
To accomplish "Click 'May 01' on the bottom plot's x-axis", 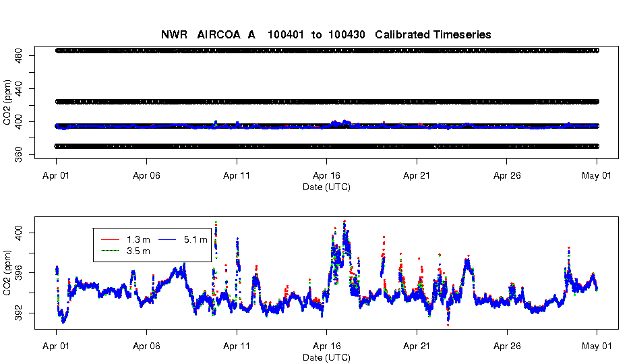I will pyautogui.click(x=597, y=346).
